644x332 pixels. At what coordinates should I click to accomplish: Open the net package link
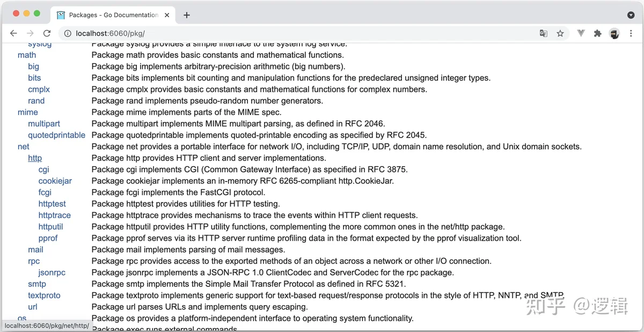click(24, 146)
